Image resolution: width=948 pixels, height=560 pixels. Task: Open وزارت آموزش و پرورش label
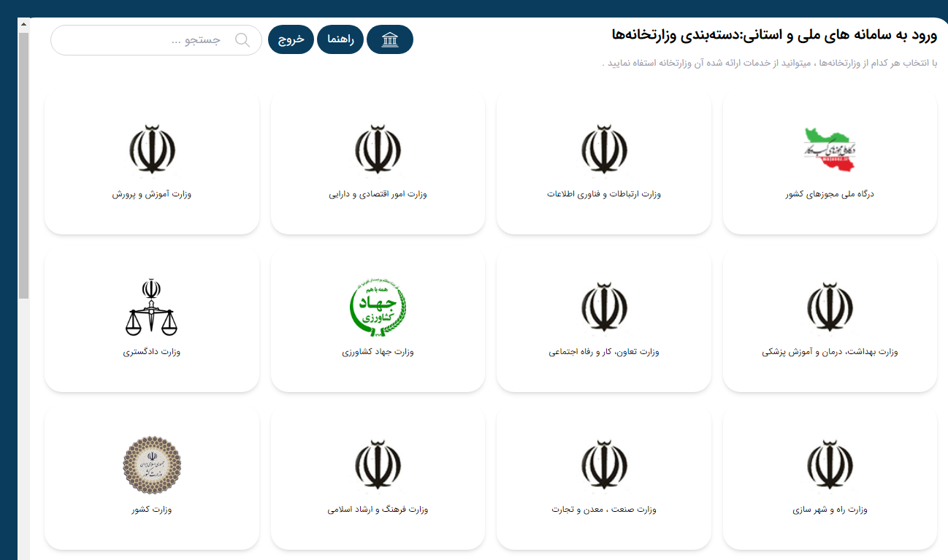152,194
